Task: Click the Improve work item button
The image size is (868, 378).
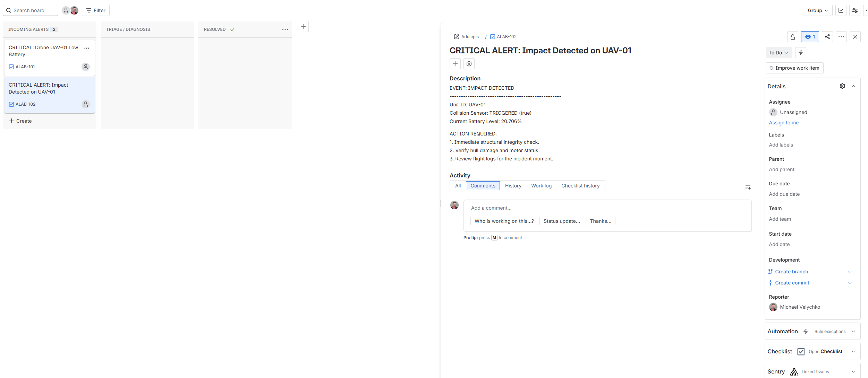Action: tap(794, 68)
